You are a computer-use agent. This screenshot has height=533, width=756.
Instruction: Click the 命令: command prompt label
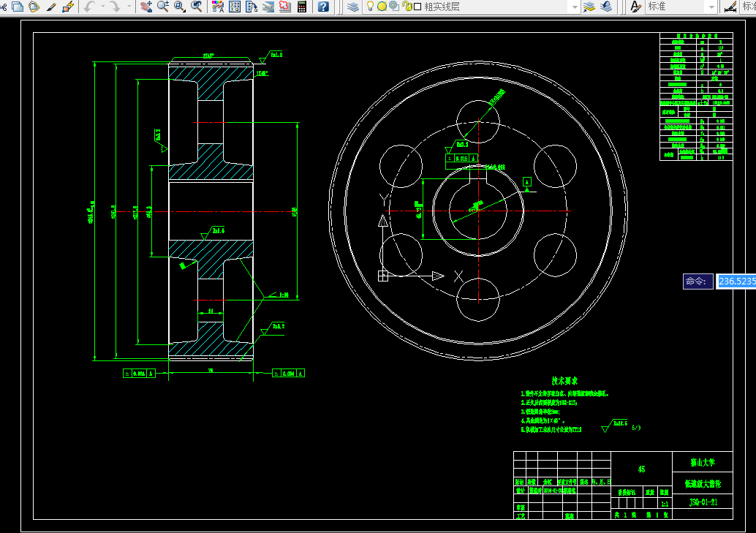tap(698, 281)
